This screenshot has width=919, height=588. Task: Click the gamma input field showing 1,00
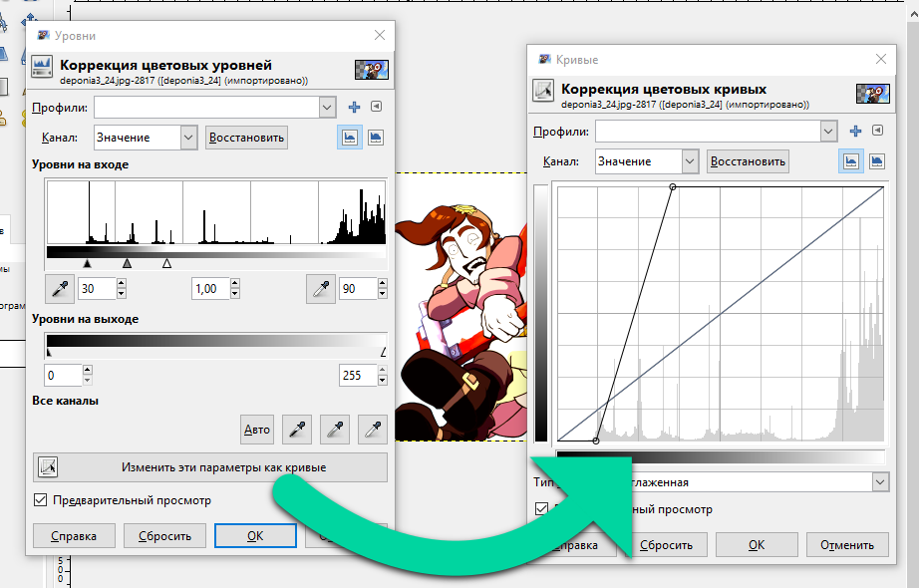(209, 289)
